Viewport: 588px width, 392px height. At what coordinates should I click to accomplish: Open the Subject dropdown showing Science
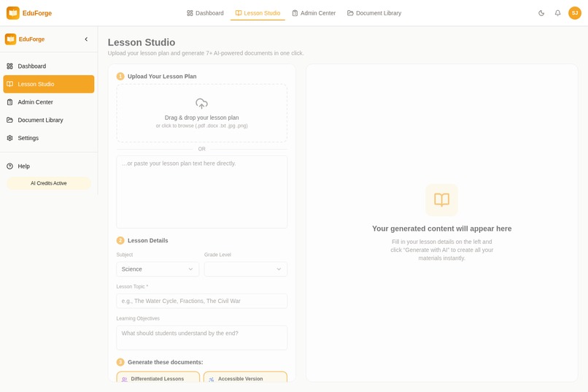(x=158, y=269)
